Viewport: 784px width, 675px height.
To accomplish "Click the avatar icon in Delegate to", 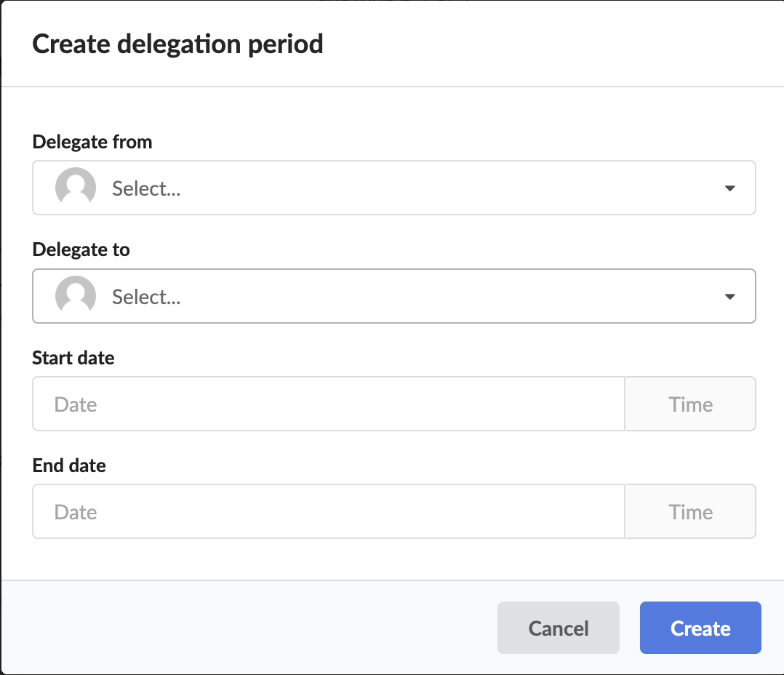I will 76,296.
